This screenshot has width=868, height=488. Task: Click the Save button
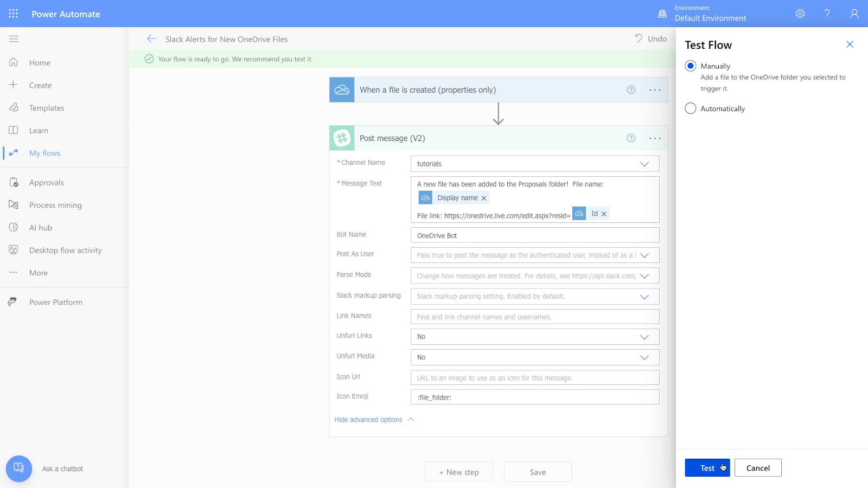[x=538, y=472]
